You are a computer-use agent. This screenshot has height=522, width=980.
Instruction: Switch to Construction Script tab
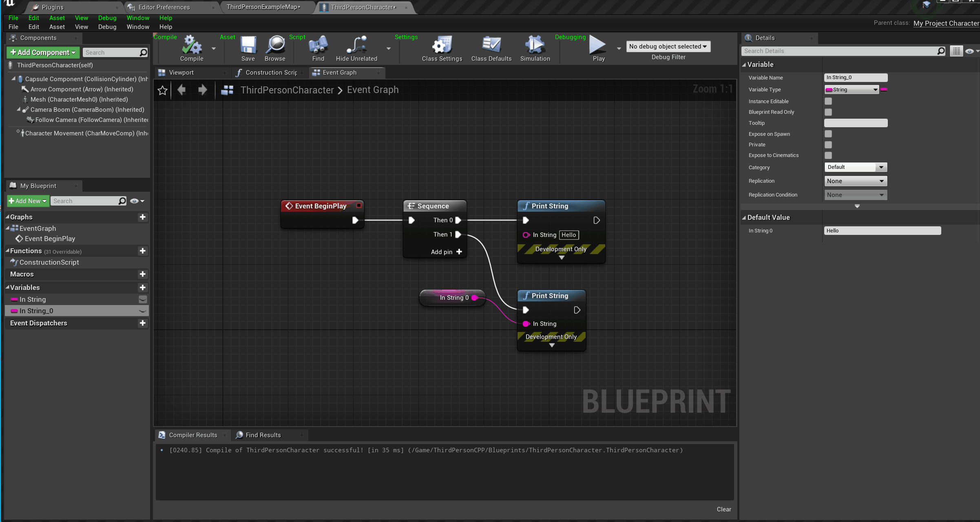[268, 72]
